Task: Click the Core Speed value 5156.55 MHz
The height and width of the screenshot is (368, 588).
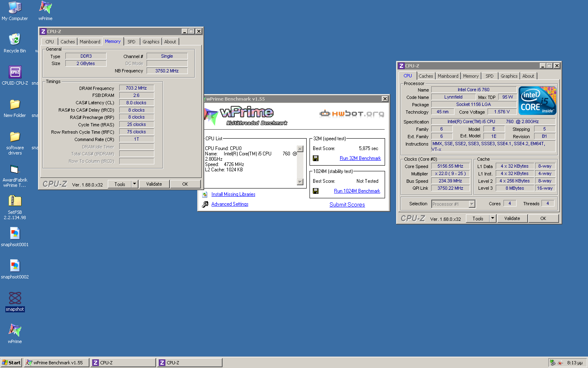Action: click(450, 166)
